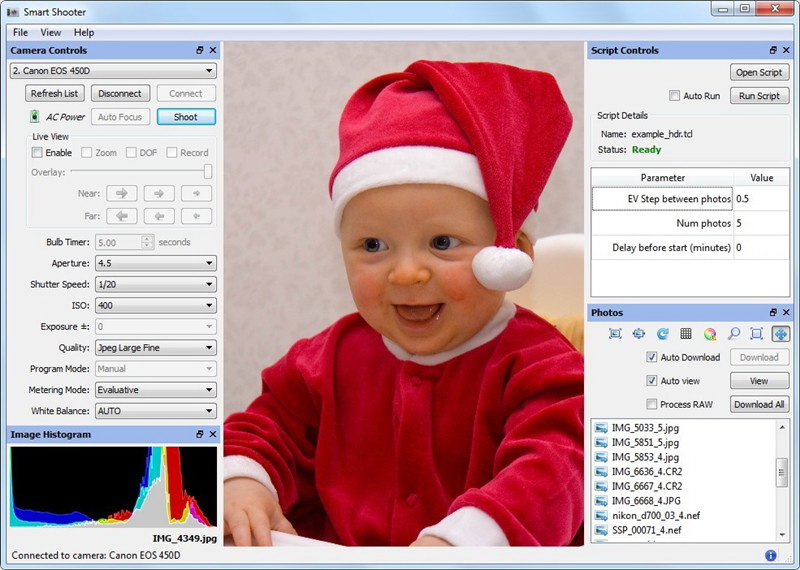Image resolution: width=800 pixels, height=570 pixels.
Task: Click the blue info icon in status bar
Action: [x=770, y=555]
